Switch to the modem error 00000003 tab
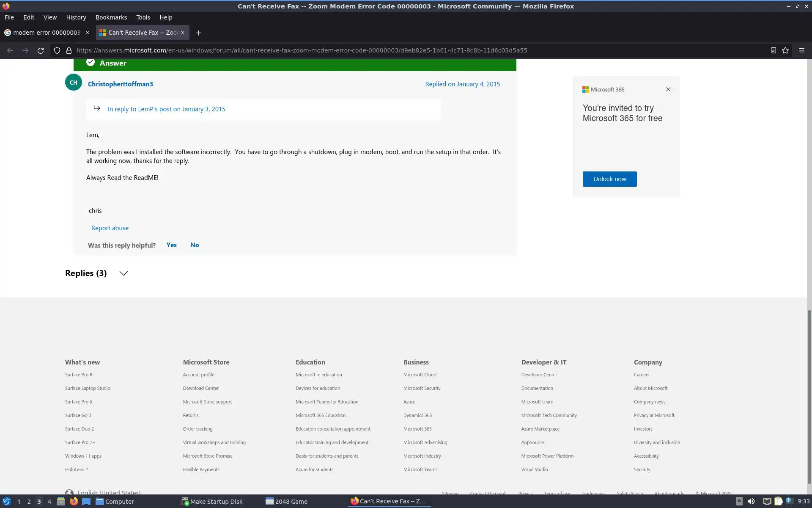 click(x=47, y=33)
